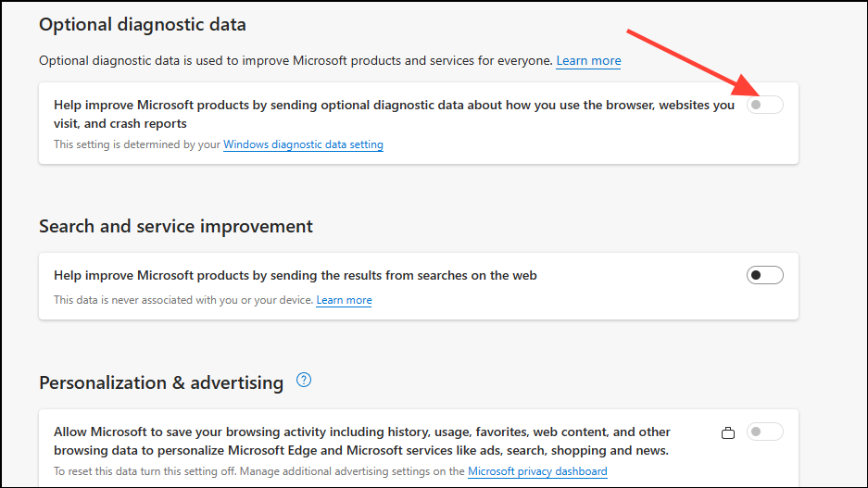Click the optional diagnostic data setting description label

pyautogui.click(x=394, y=114)
